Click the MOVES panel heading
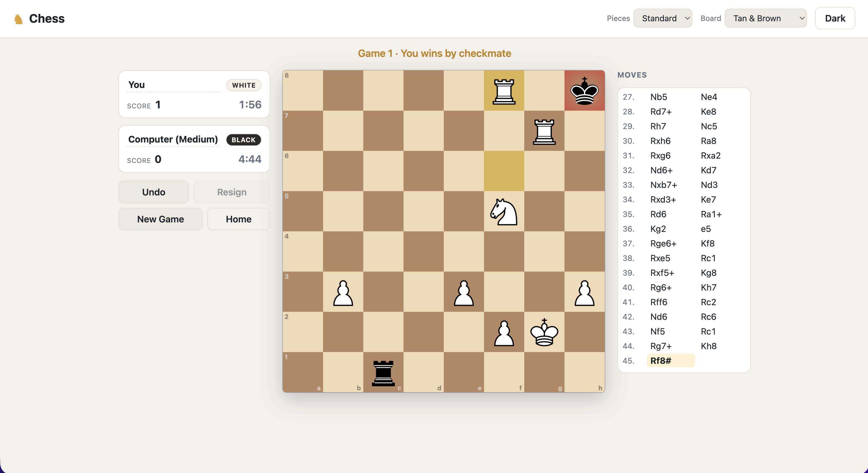868x473 pixels. pyautogui.click(x=632, y=75)
